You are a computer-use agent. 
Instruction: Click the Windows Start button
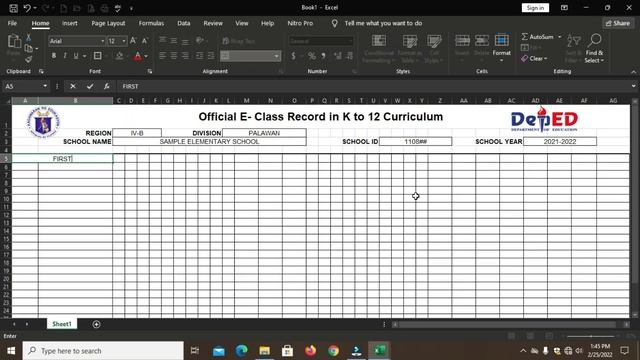click(11, 351)
